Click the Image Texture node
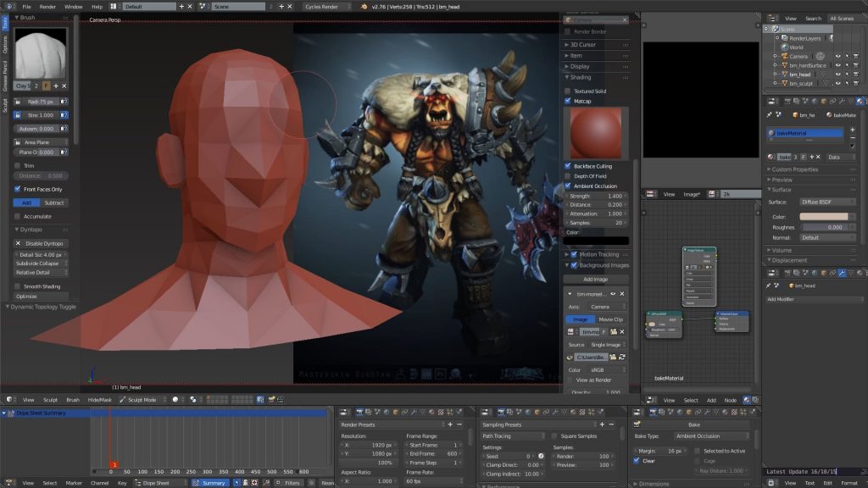The width and height of the screenshot is (868, 488). [699, 277]
